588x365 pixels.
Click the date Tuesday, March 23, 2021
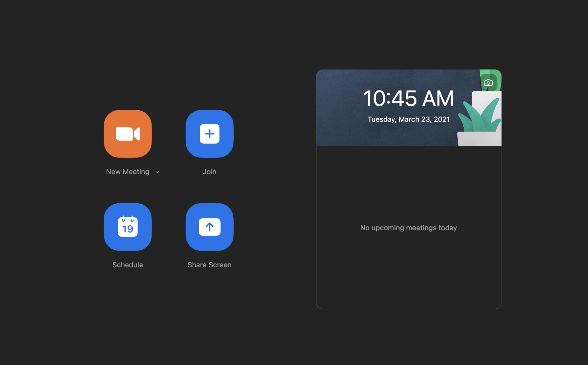(x=408, y=119)
